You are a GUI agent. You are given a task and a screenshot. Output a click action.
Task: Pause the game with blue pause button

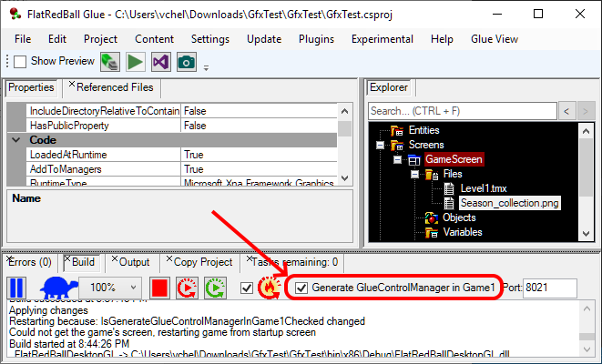[16, 288]
